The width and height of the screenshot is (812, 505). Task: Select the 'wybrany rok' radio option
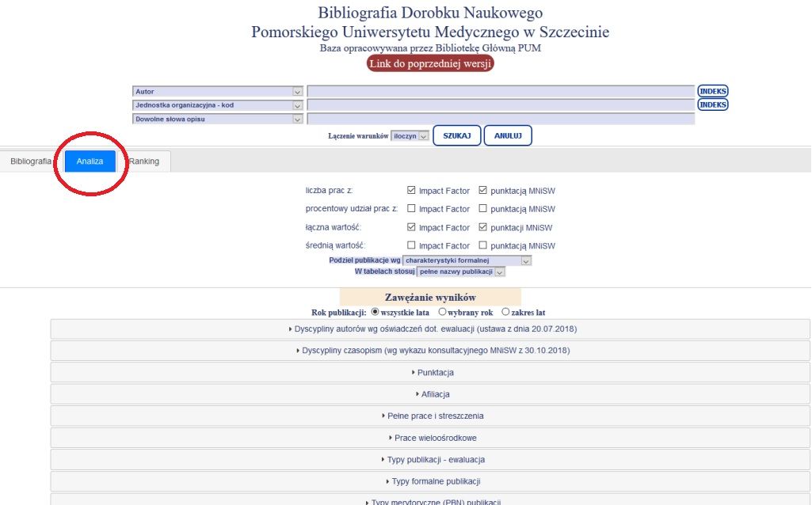coord(442,312)
